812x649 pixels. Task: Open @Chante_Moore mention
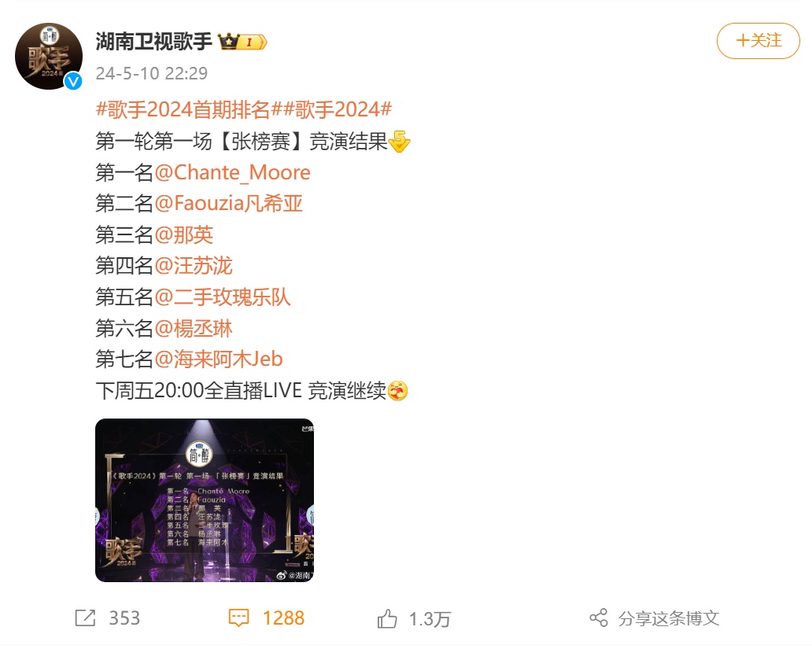233,172
